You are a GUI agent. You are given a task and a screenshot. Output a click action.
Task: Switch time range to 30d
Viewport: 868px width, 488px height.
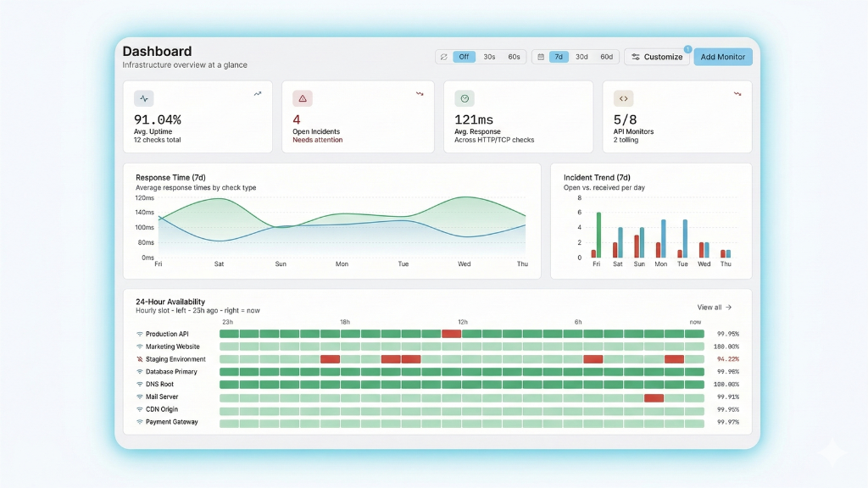tap(581, 57)
